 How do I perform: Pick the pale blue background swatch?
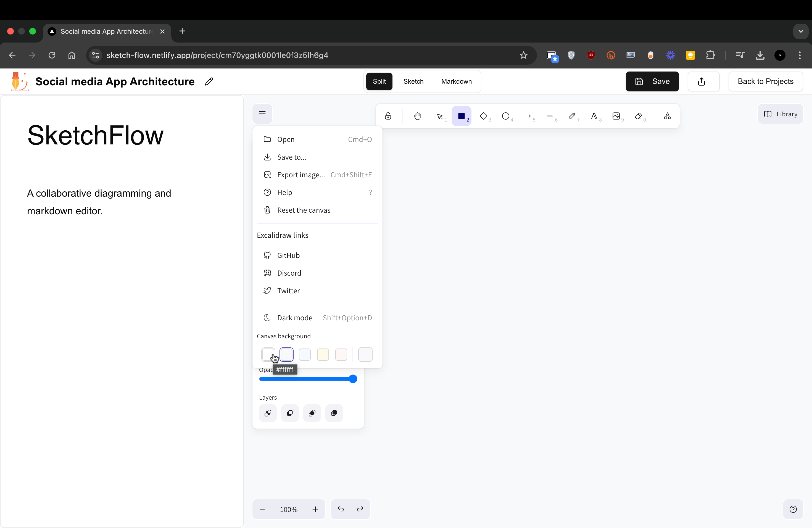[305, 354]
